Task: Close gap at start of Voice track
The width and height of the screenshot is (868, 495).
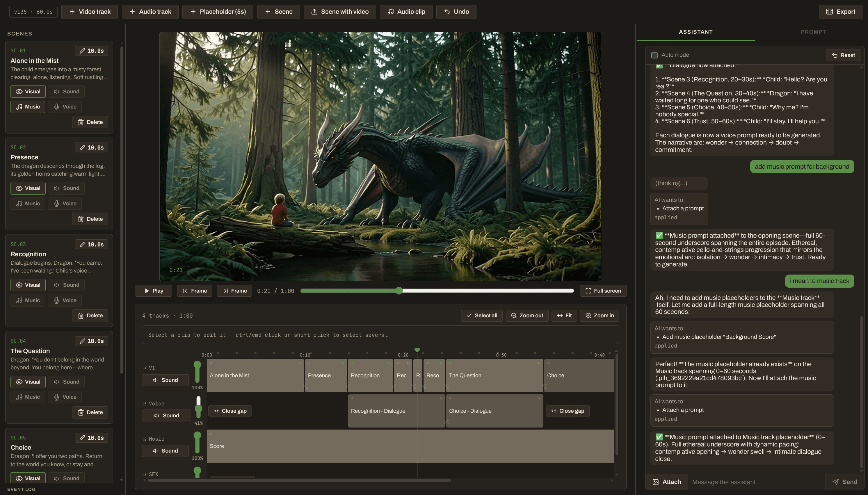Action: point(230,411)
